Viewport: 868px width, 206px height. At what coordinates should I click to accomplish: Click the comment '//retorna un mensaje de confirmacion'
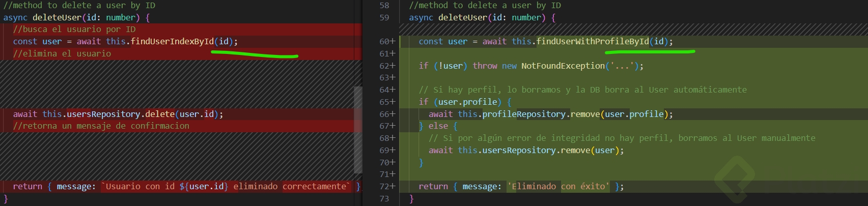click(101, 126)
